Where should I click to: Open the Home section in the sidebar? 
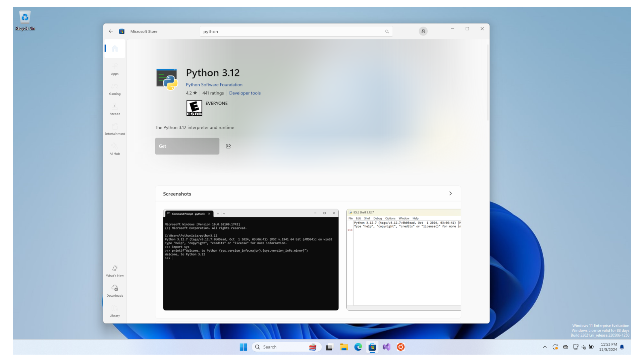[x=114, y=49]
